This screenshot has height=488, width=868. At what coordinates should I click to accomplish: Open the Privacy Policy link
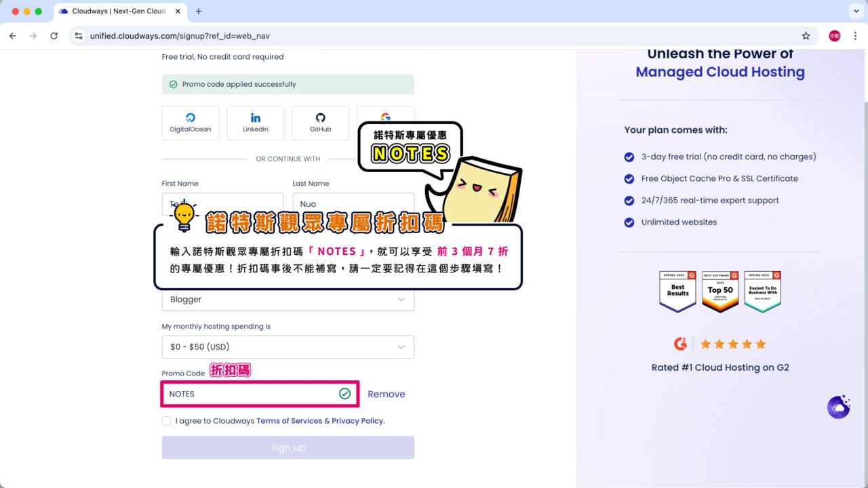pos(358,421)
